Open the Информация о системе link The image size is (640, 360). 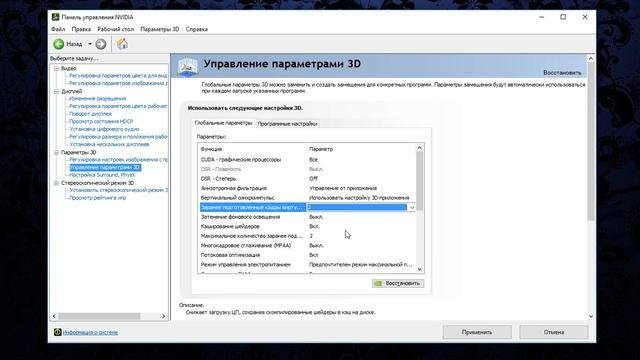tap(90, 332)
